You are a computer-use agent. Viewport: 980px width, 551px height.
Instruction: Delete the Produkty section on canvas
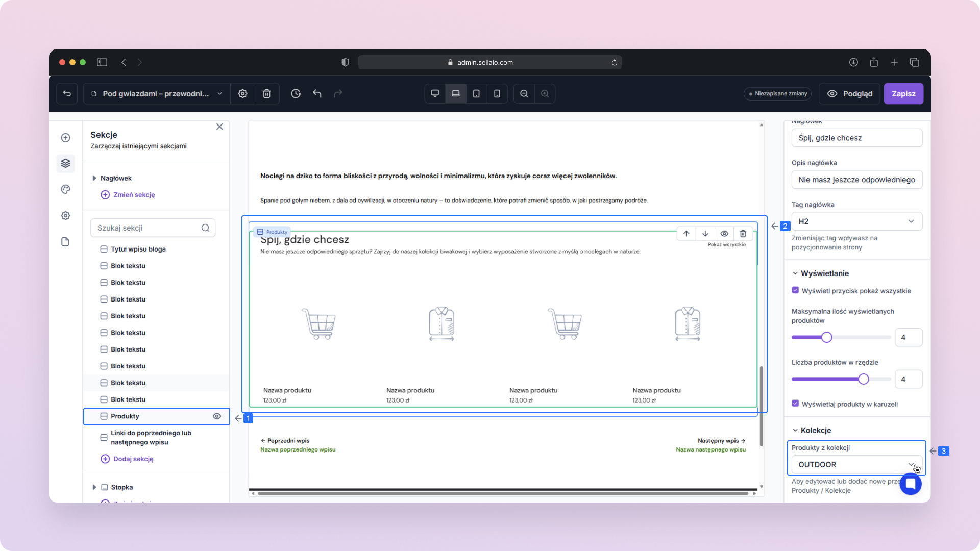pos(743,234)
